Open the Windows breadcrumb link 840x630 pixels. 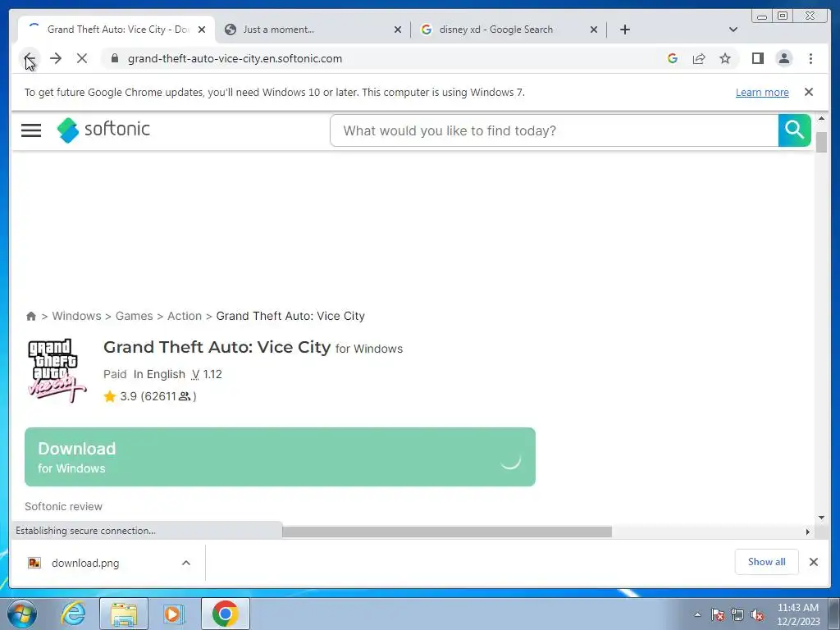[76, 316]
